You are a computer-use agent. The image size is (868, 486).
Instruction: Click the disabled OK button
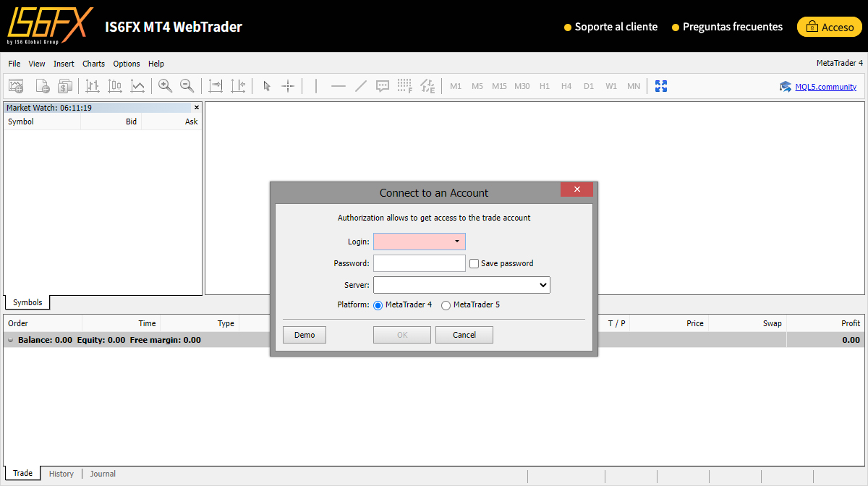[x=402, y=335]
